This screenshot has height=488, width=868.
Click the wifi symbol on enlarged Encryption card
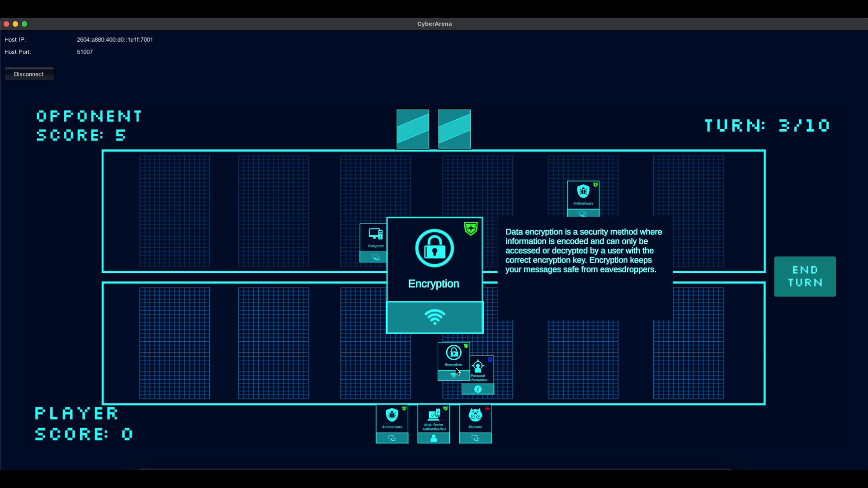point(434,317)
